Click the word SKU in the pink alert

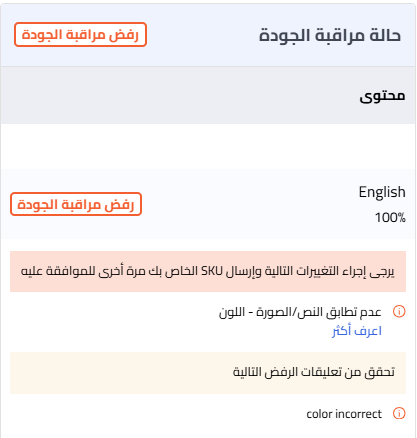(211, 271)
